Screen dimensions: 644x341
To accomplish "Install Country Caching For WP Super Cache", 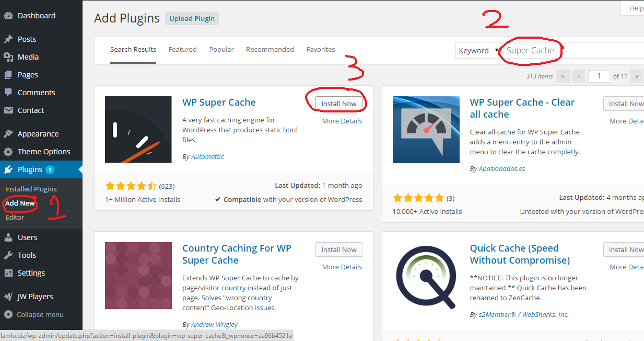I will [339, 249].
